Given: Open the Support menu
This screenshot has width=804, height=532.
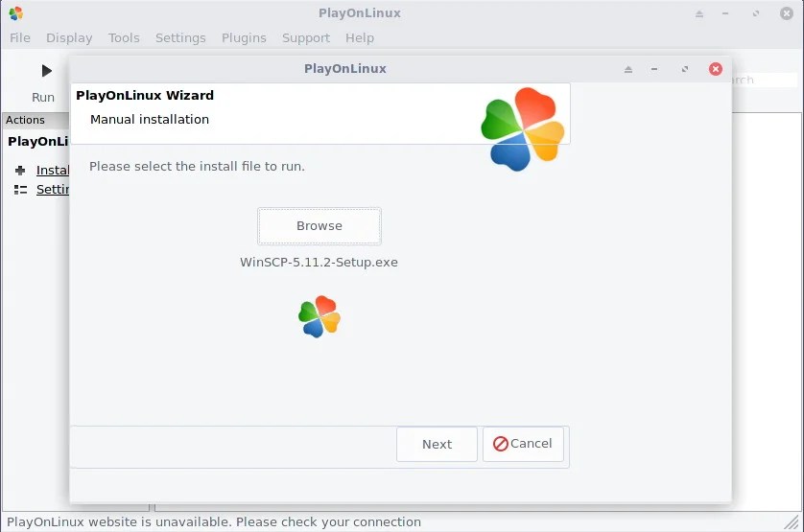Looking at the screenshot, I should click(x=306, y=38).
